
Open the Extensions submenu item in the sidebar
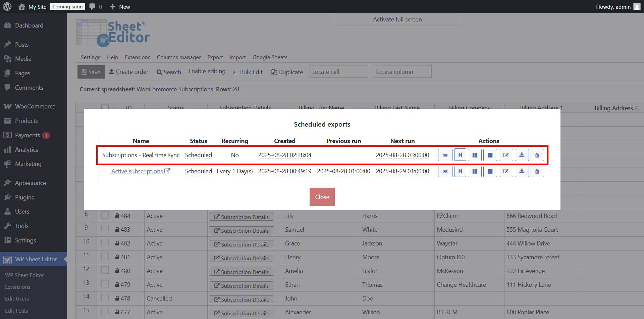18,287
